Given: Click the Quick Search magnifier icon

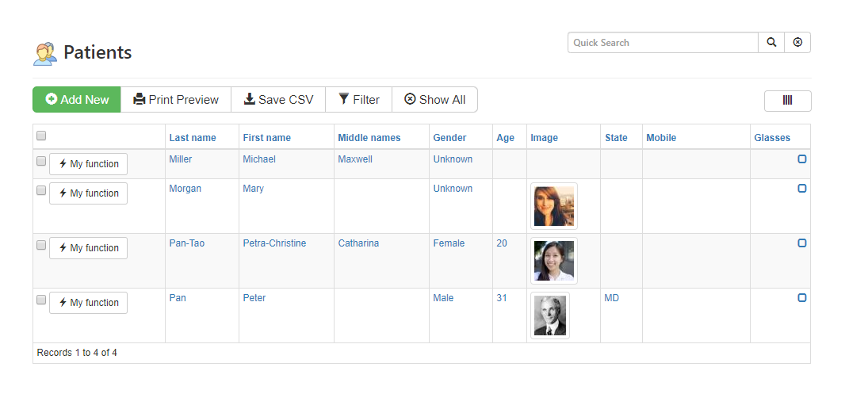Looking at the screenshot, I should pos(771,43).
